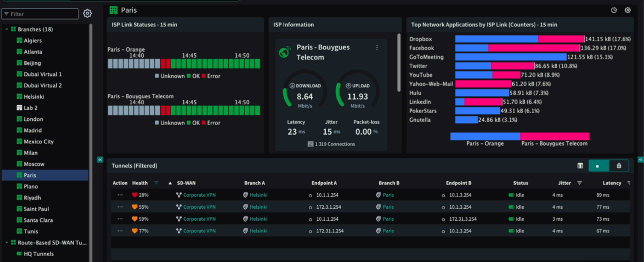Sort table by Branch A column header

254,183
